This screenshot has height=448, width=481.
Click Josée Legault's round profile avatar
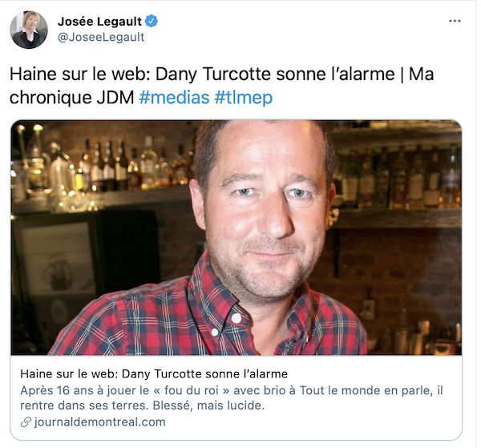[x=29, y=30]
